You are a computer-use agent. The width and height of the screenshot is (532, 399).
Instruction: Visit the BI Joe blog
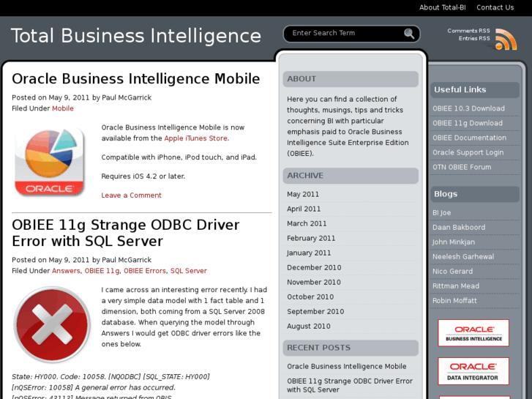coord(441,212)
